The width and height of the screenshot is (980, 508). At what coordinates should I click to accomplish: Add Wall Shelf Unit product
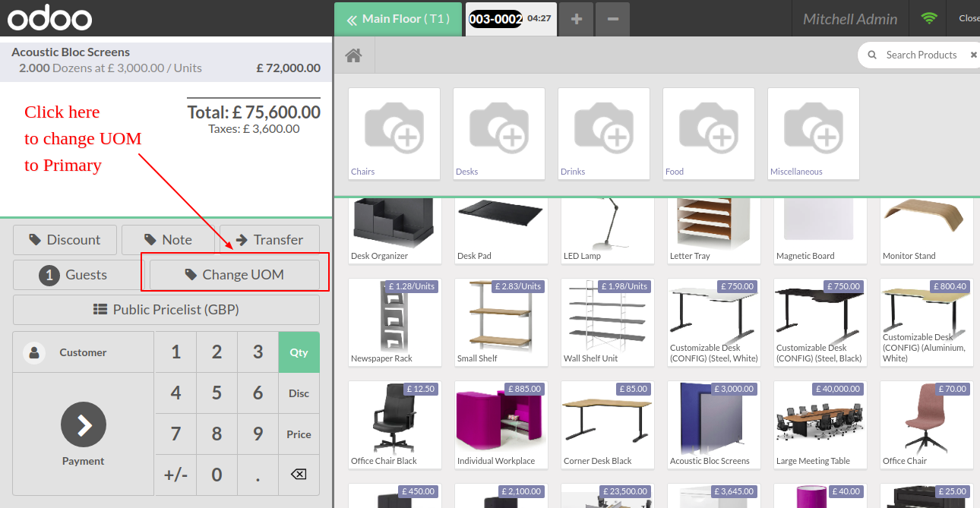click(x=608, y=322)
